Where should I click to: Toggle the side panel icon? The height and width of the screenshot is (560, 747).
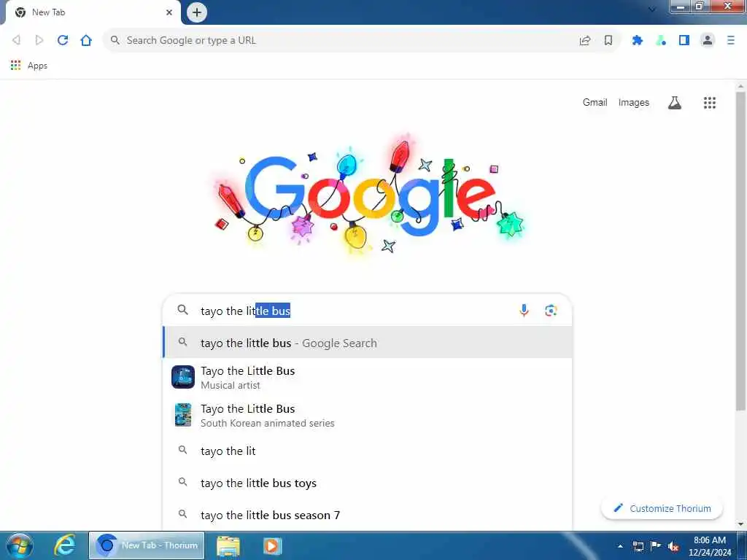[684, 41]
